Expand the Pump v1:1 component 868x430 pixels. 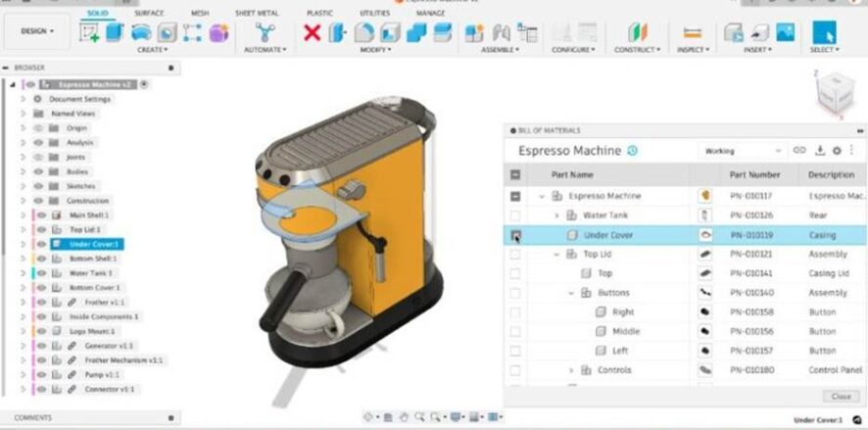tap(24, 375)
